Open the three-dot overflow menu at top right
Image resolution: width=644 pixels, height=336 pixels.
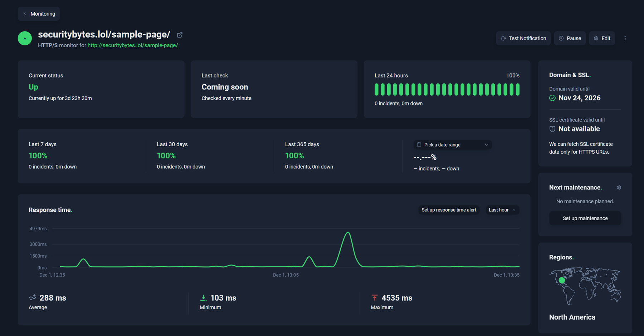(x=625, y=38)
